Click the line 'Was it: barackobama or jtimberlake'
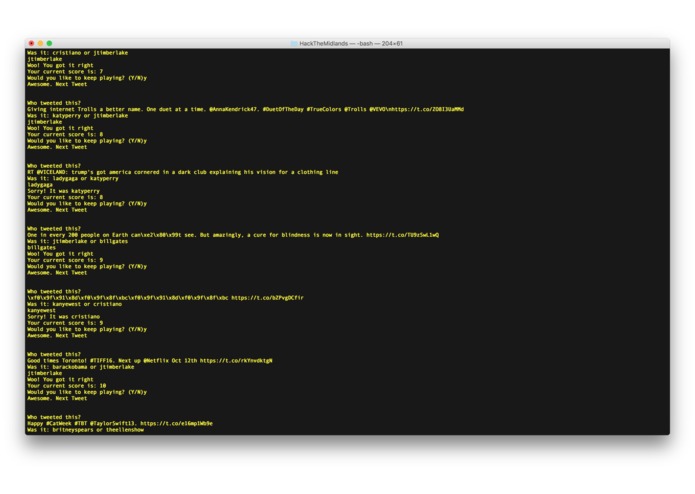 (81, 367)
